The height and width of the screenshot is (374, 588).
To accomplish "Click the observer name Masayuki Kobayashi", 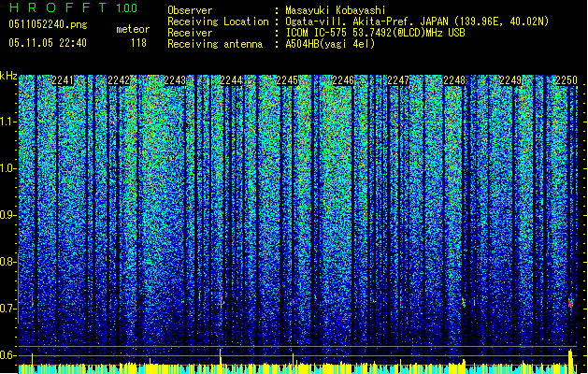I will (x=335, y=10).
